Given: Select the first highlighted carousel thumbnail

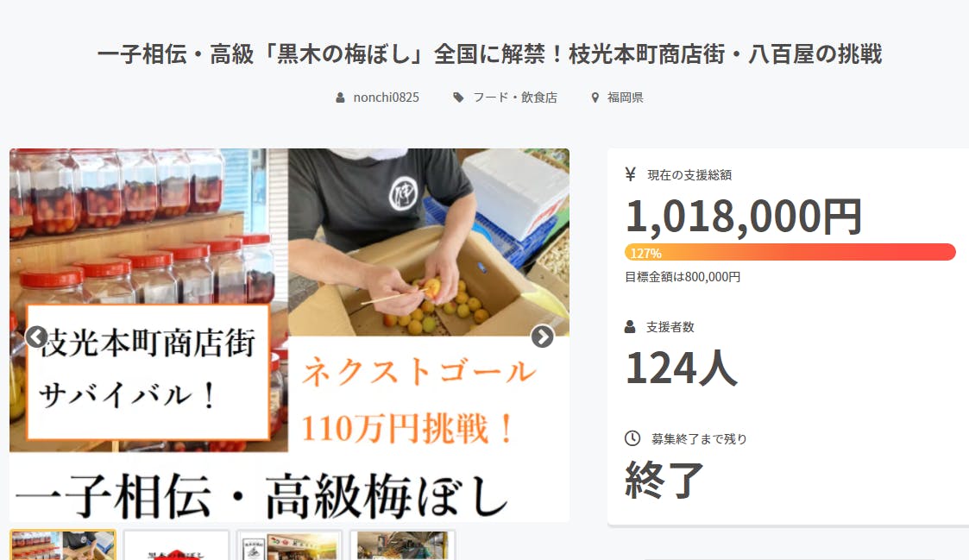Looking at the screenshot, I should pyautogui.click(x=62, y=545).
